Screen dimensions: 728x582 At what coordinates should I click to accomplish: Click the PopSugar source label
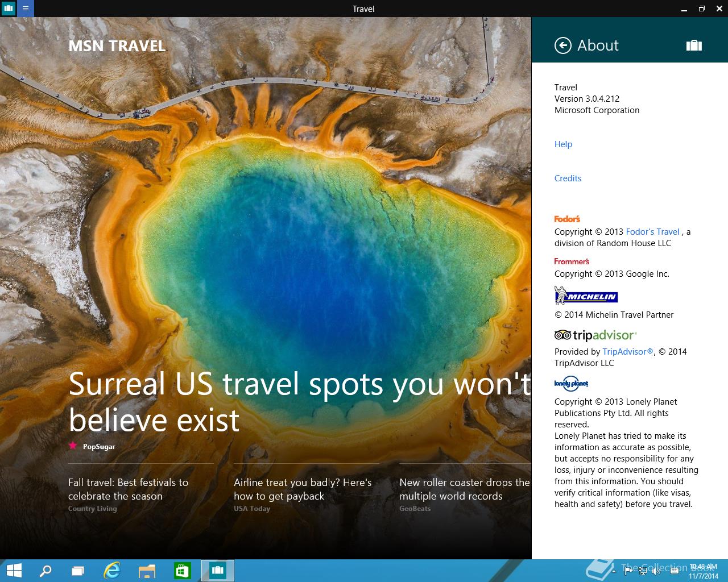click(x=99, y=447)
